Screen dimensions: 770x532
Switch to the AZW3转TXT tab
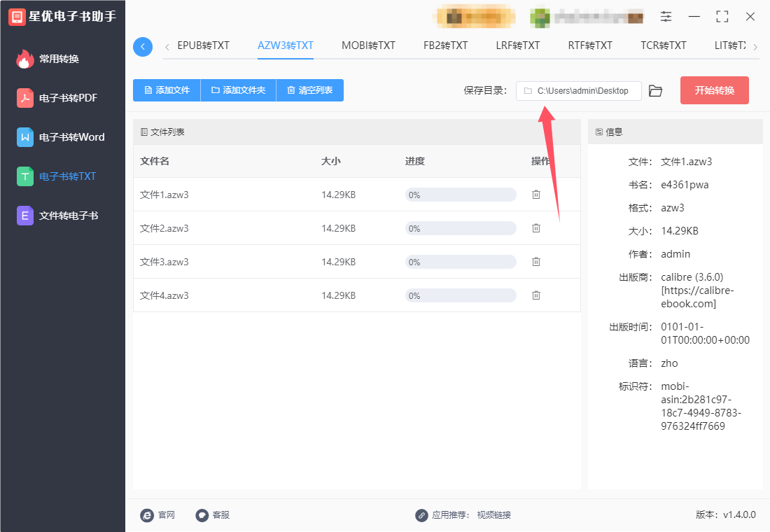[286, 45]
